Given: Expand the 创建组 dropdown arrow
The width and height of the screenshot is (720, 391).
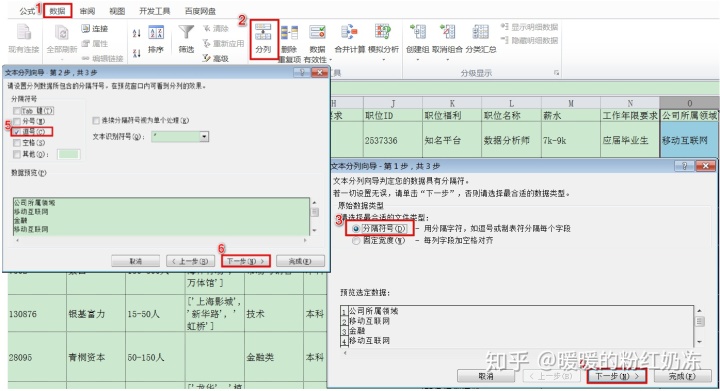Looking at the screenshot, I should click(417, 60).
